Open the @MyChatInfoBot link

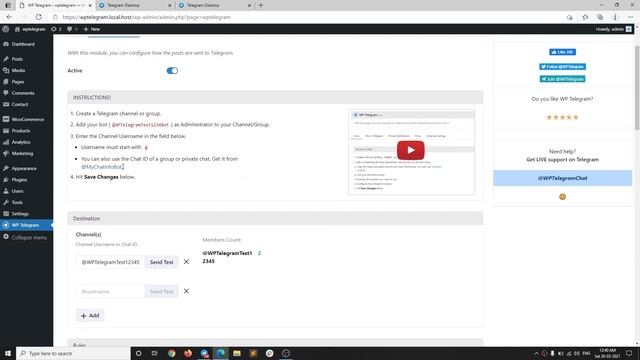coord(102,167)
